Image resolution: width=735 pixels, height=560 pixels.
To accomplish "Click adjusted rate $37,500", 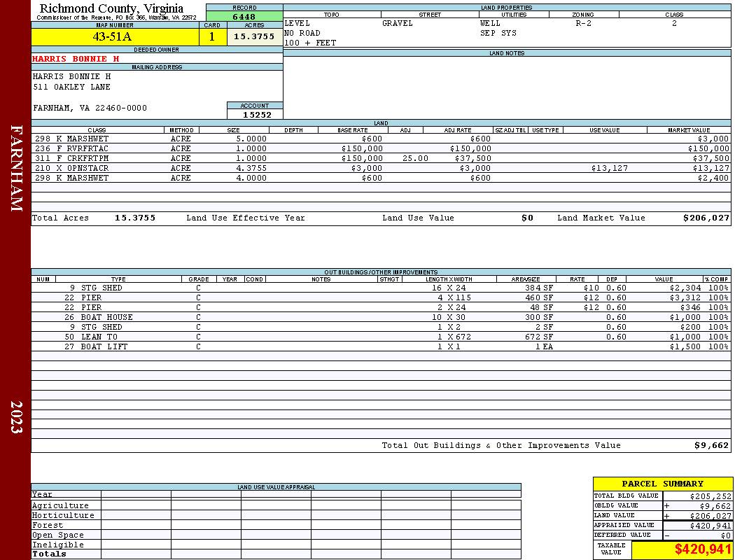I will point(473,158).
